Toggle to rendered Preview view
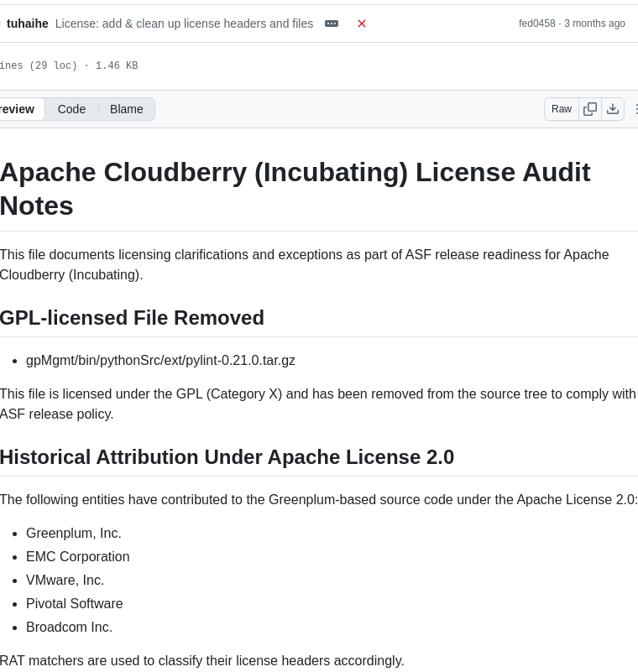 pos(17,109)
